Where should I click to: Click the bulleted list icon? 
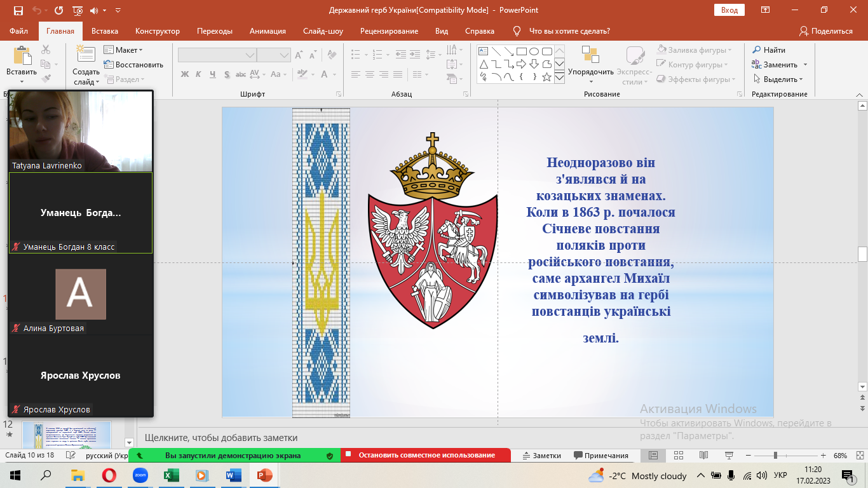(x=356, y=55)
